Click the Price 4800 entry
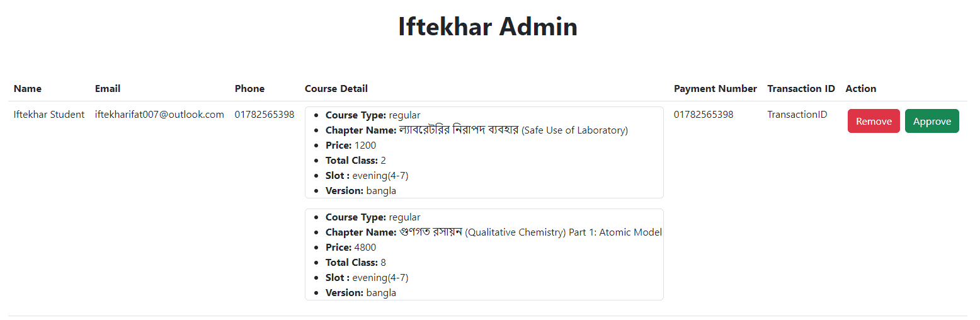 pos(351,248)
